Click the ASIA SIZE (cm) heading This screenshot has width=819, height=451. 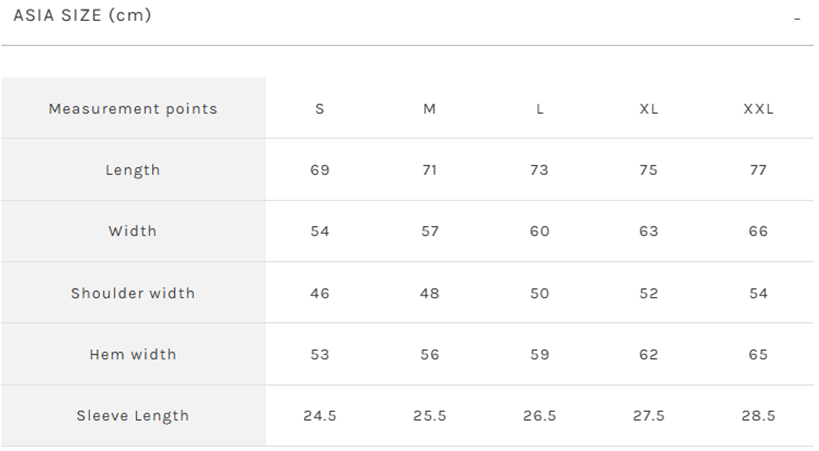click(82, 15)
